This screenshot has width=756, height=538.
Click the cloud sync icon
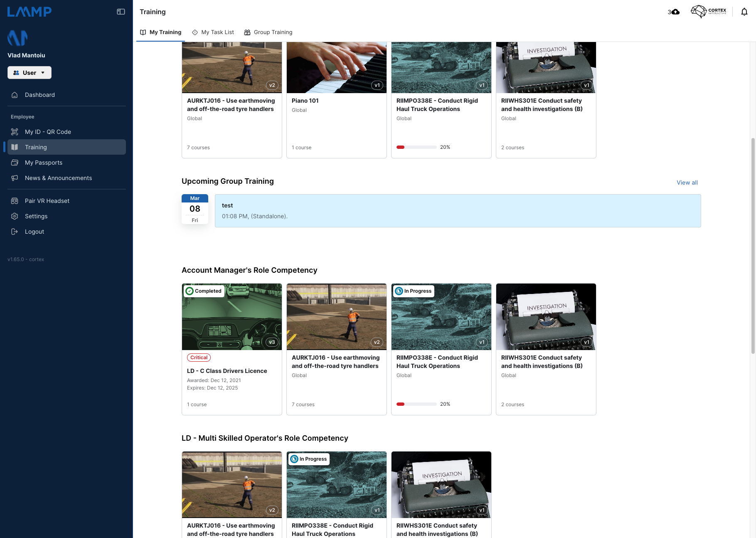(676, 12)
